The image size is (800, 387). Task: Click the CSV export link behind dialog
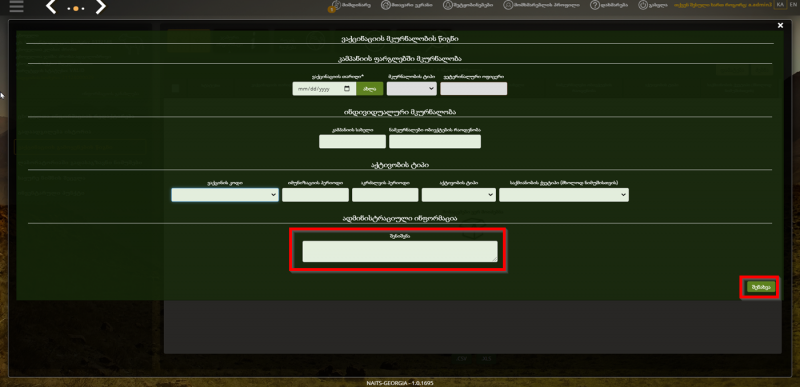(x=462, y=358)
